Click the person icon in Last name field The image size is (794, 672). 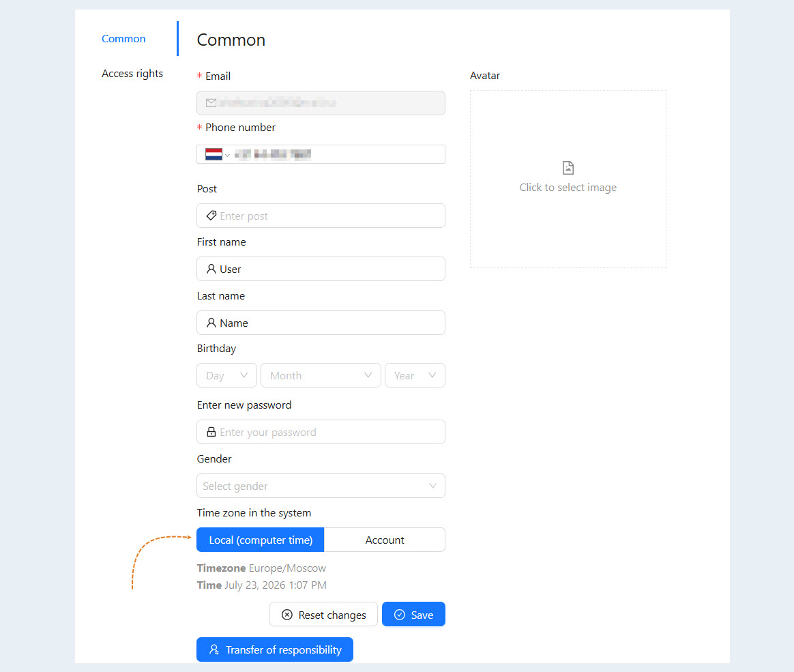(x=211, y=323)
